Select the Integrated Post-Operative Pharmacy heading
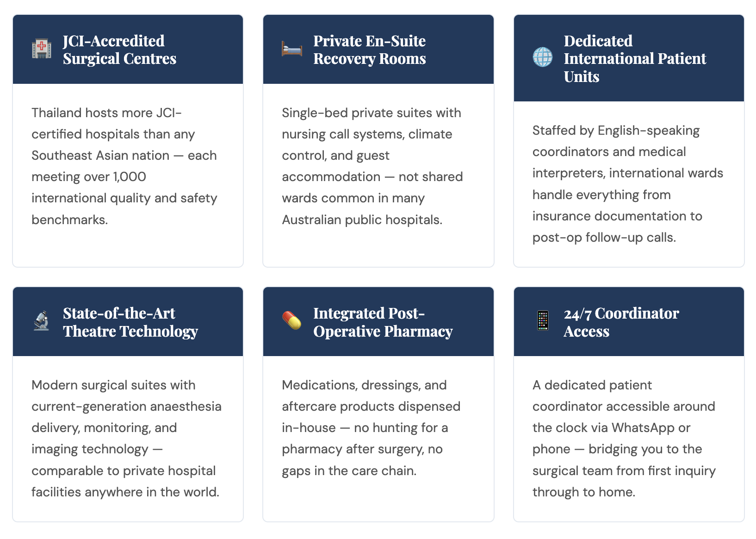 383,322
